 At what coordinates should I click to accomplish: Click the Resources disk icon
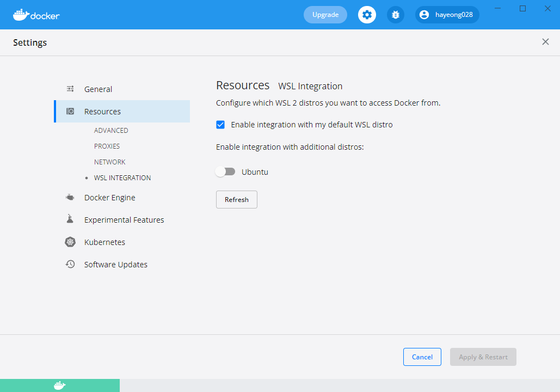(70, 111)
